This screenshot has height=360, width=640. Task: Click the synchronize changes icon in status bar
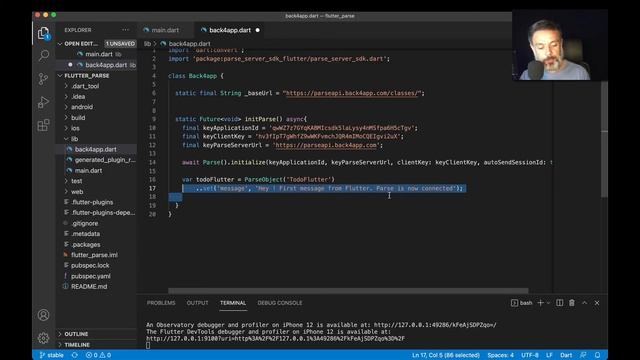(x=75, y=355)
